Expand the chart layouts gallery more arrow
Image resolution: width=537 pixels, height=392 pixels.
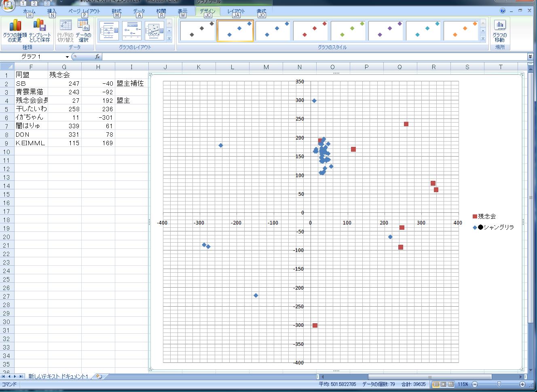(x=169, y=39)
